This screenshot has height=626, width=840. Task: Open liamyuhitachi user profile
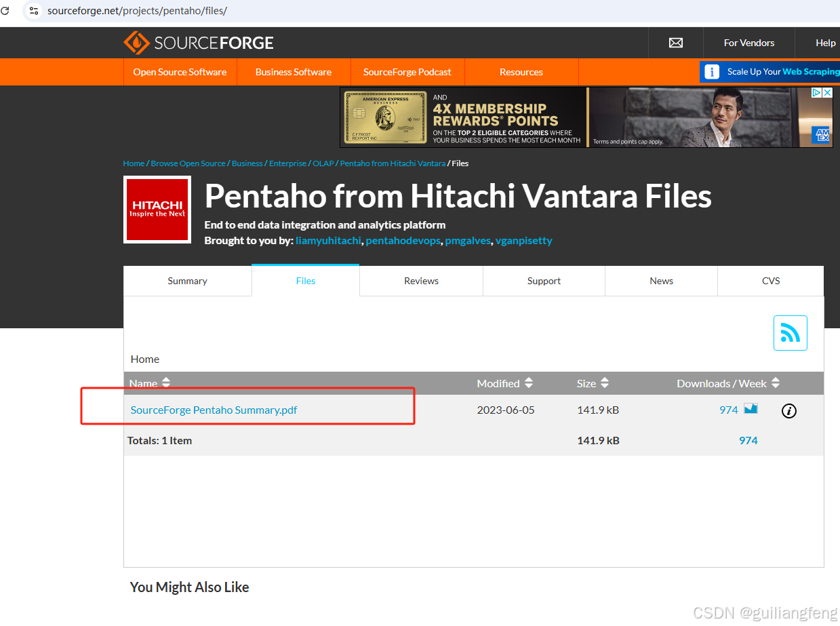pos(328,241)
